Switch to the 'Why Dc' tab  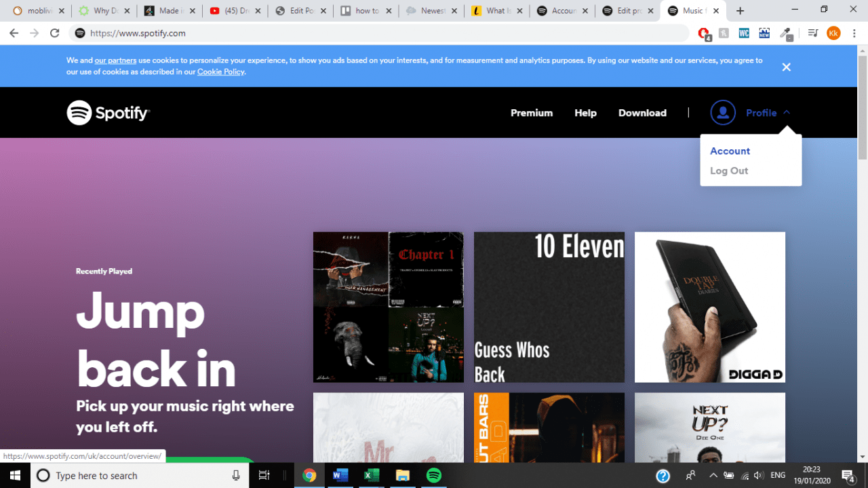(x=104, y=11)
